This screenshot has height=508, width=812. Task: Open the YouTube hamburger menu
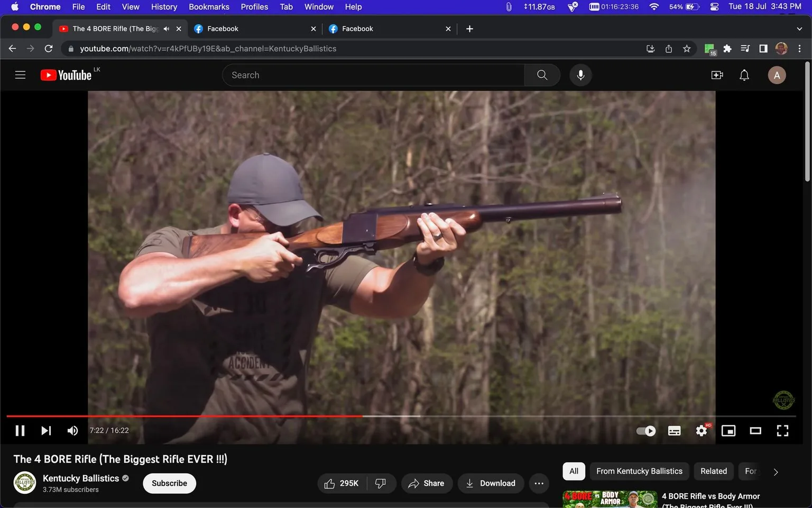[20, 75]
